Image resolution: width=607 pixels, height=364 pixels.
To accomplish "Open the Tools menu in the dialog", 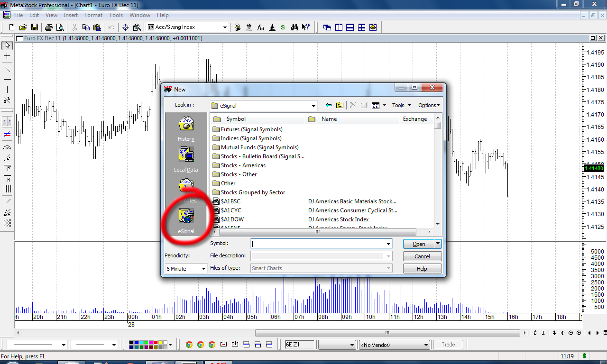I will pos(401,105).
